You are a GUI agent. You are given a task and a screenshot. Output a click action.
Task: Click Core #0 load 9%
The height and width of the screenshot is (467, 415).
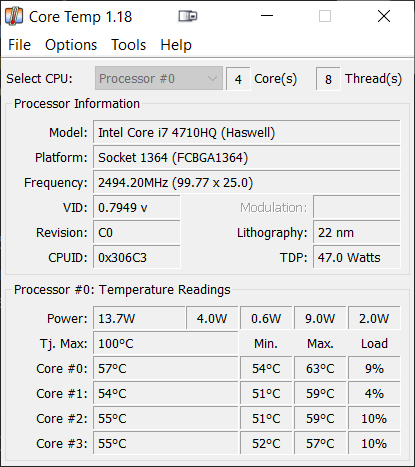374,368
